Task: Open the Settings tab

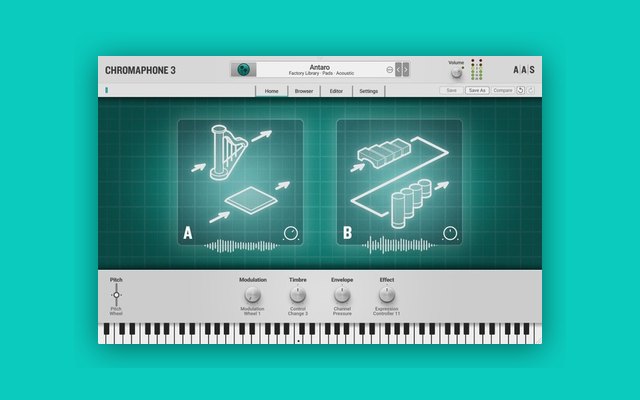Action: (369, 91)
